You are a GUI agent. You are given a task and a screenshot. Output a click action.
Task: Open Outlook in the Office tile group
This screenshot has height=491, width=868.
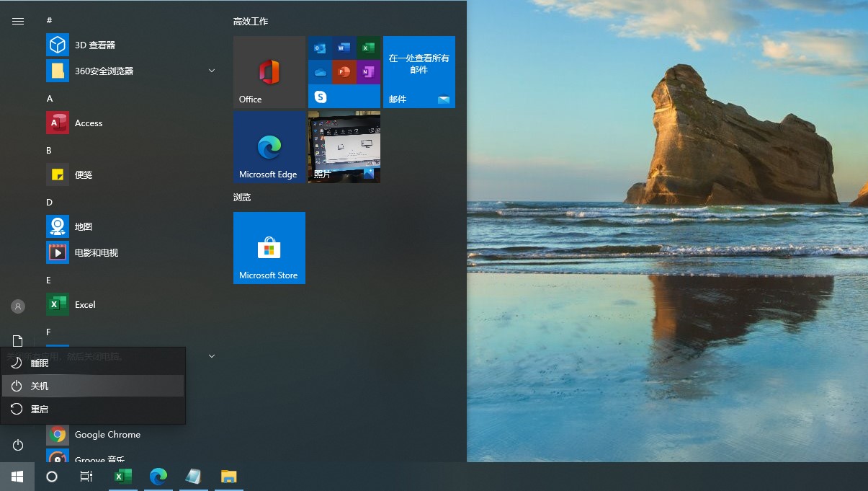click(320, 48)
